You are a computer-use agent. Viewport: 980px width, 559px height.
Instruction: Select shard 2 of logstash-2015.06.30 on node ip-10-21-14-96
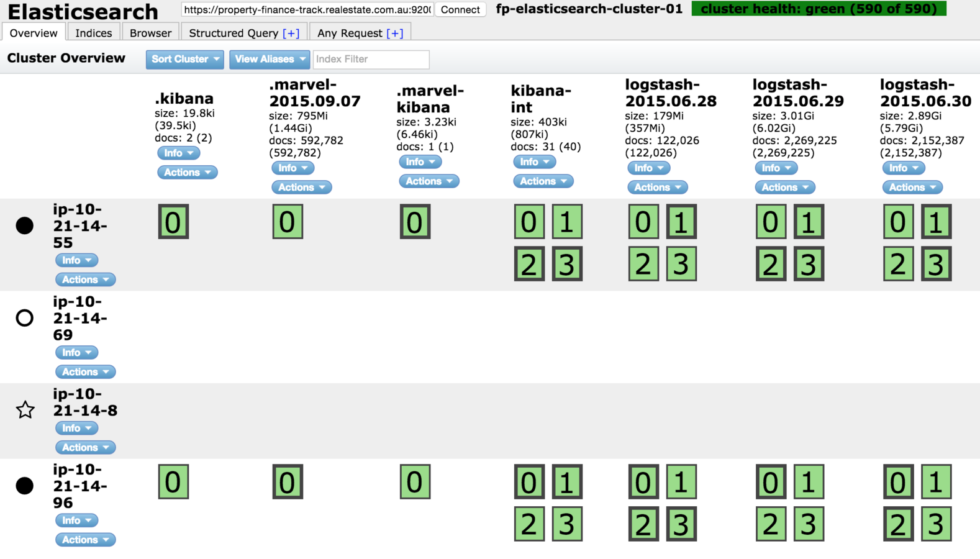[898, 524]
